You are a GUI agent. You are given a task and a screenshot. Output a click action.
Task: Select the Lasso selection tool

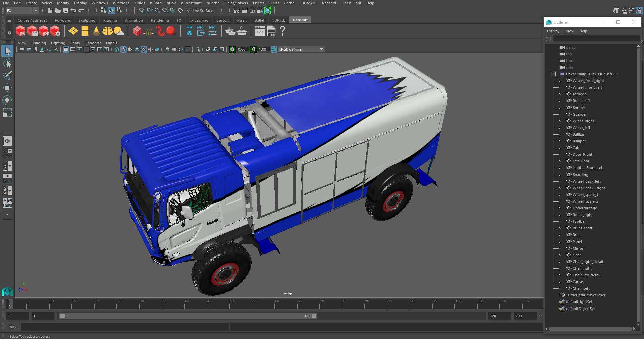7,63
